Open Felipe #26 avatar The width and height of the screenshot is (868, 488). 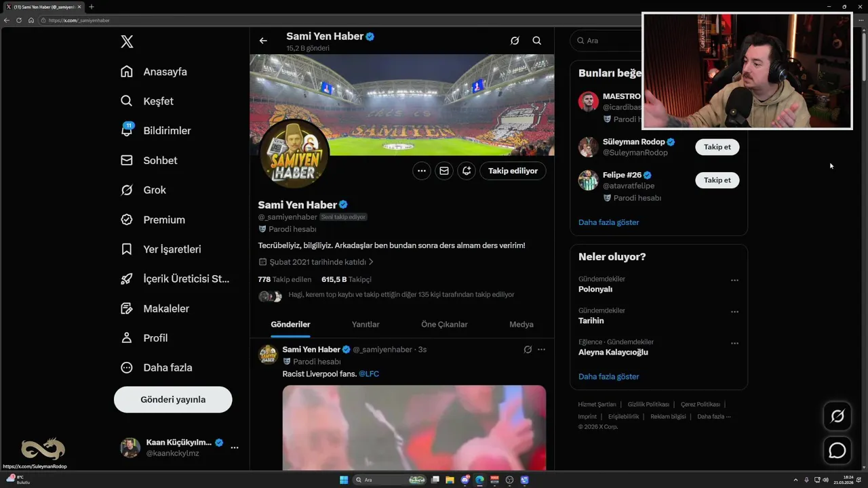pos(588,180)
